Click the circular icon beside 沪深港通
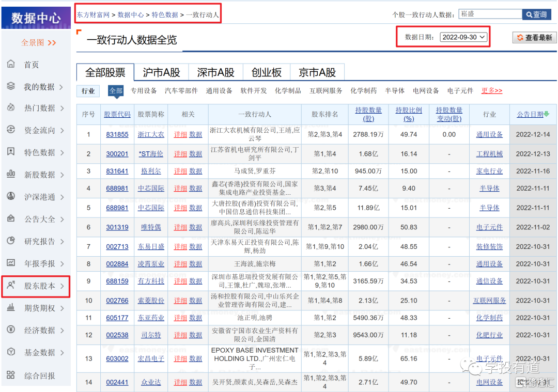Screen dimensions: 558x392 pyautogui.click(x=11, y=196)
